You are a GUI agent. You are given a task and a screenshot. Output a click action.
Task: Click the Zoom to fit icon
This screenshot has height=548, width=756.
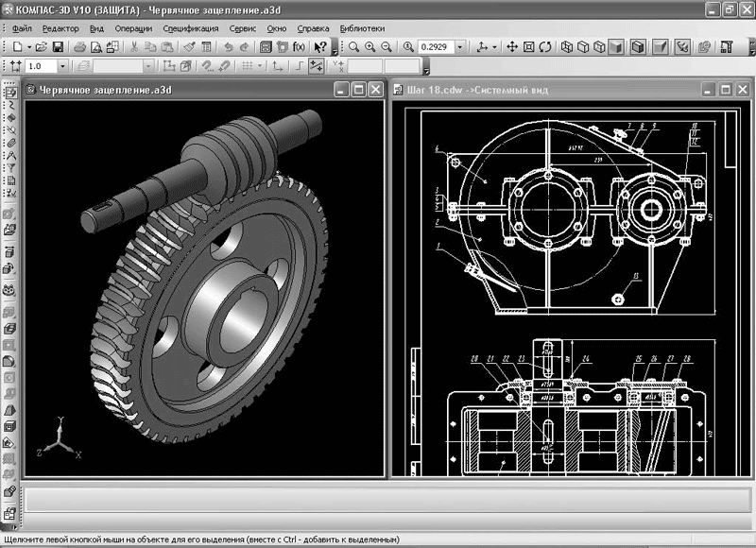coord(529,46)
